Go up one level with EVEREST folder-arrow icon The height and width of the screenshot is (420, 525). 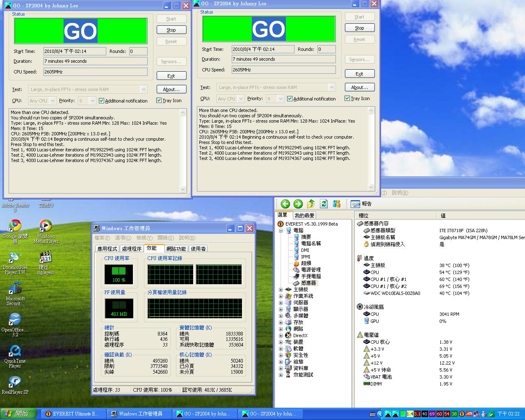point(311,204)
